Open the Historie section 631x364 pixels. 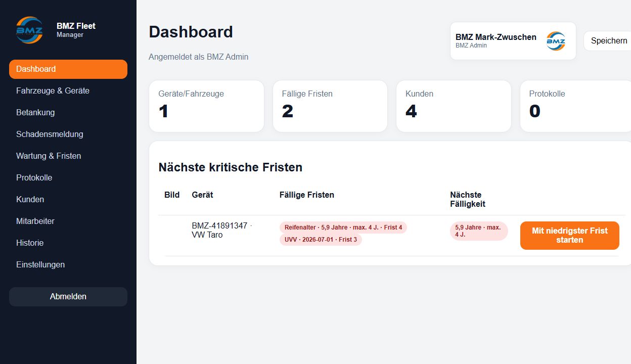[68, 243]
